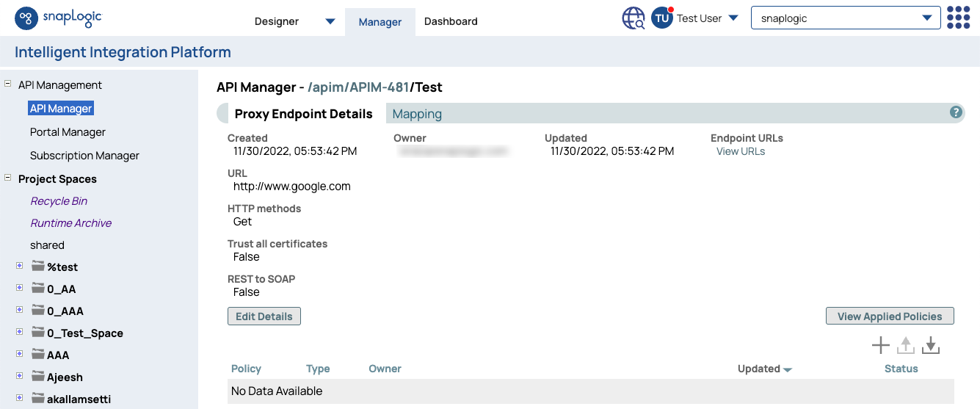Sort by the Status column header
The width and height of the screenshot is (980, 409).
tap(901, 369)
